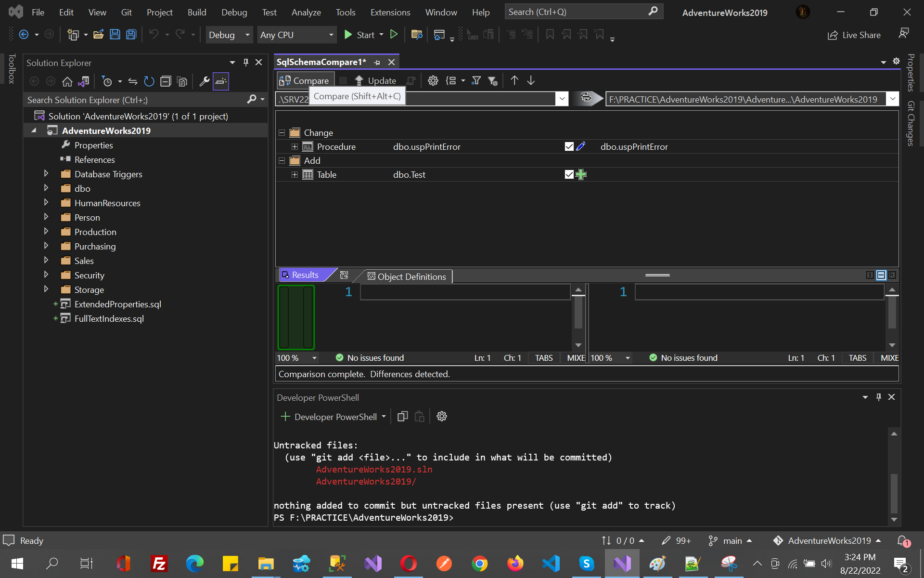Screen dimensions: 924x578
Task: Copy output in Developer PowerShell toolbar
Action: tap(402, 416)
